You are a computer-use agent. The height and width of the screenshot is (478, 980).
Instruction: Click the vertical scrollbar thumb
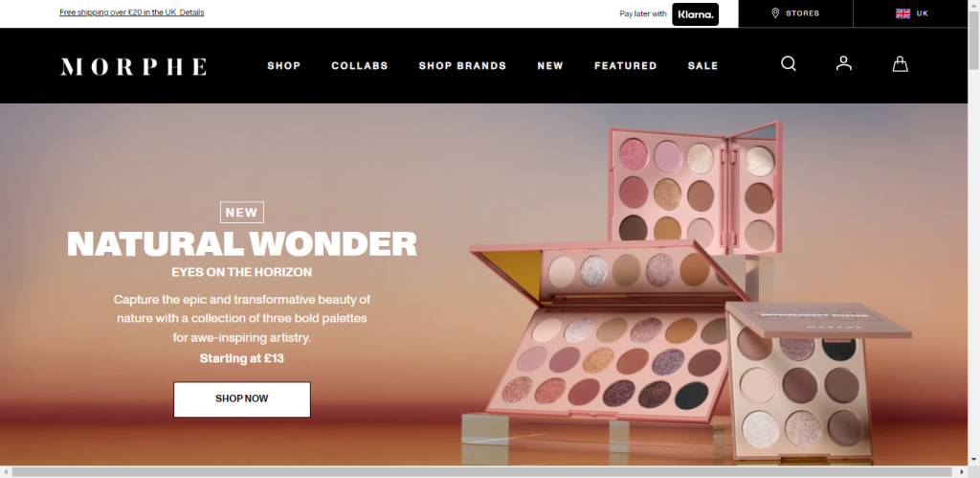[973, 38]
